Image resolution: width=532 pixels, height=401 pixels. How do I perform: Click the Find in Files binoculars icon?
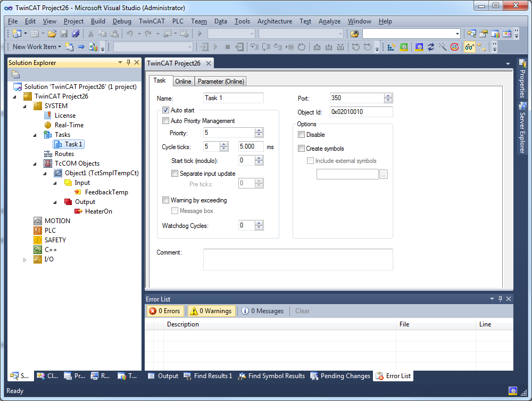pyautogui.click(x=354, y=33)
